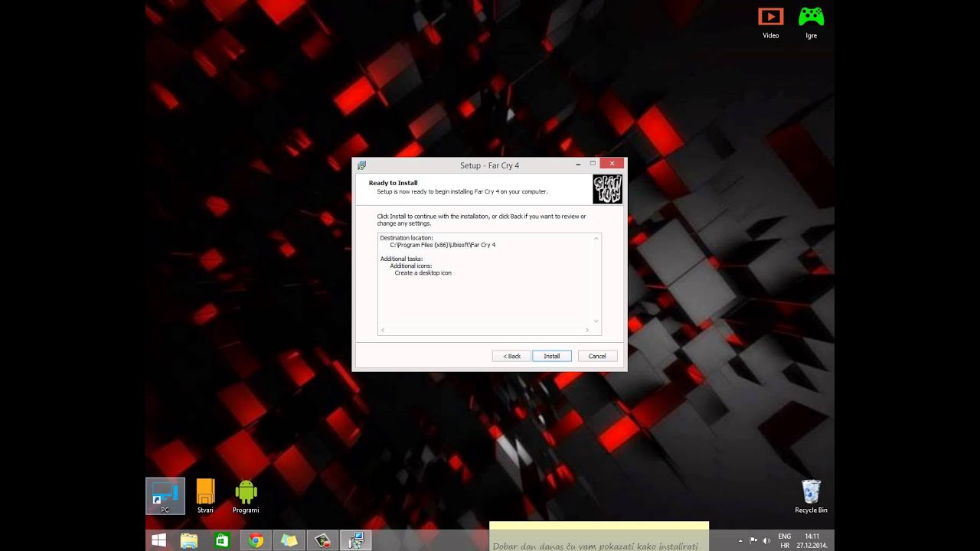Image resolution: width=980 pixels, height=551 pixels.
Task: Open the Action Center flag icon
Action: (753, 540)
